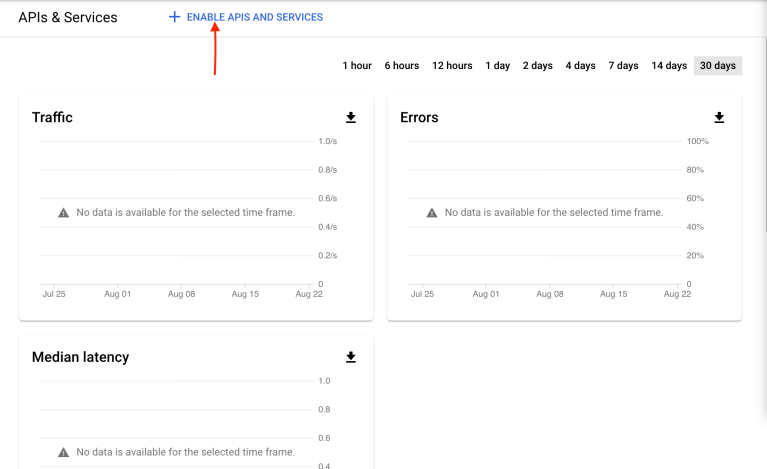The height and width of the screenshot is (469, 767).
Task: Download the Median latency chart data
Action: click(x=351, y=357)
